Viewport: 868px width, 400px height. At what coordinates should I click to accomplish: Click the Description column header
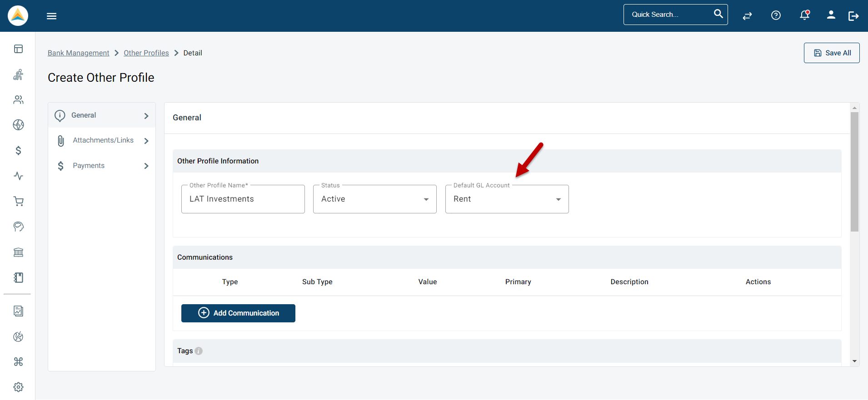click(629, 282)
